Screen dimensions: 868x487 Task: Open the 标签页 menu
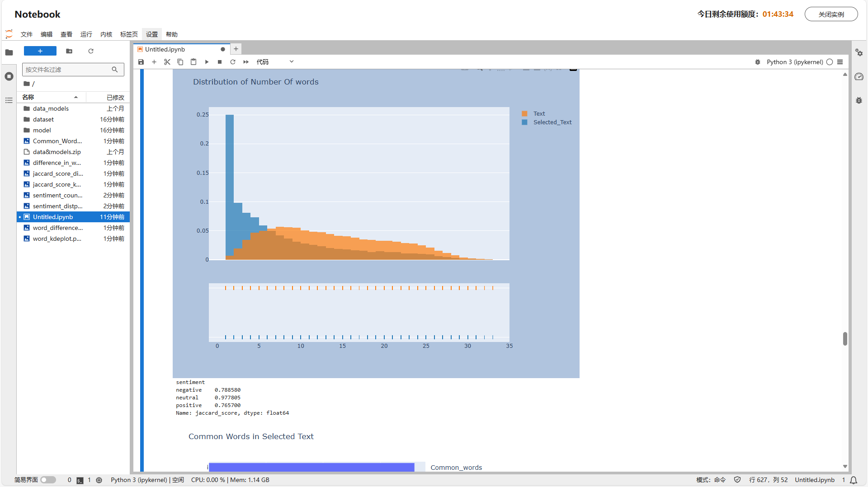pyautogui.click(x=129, y=34)
